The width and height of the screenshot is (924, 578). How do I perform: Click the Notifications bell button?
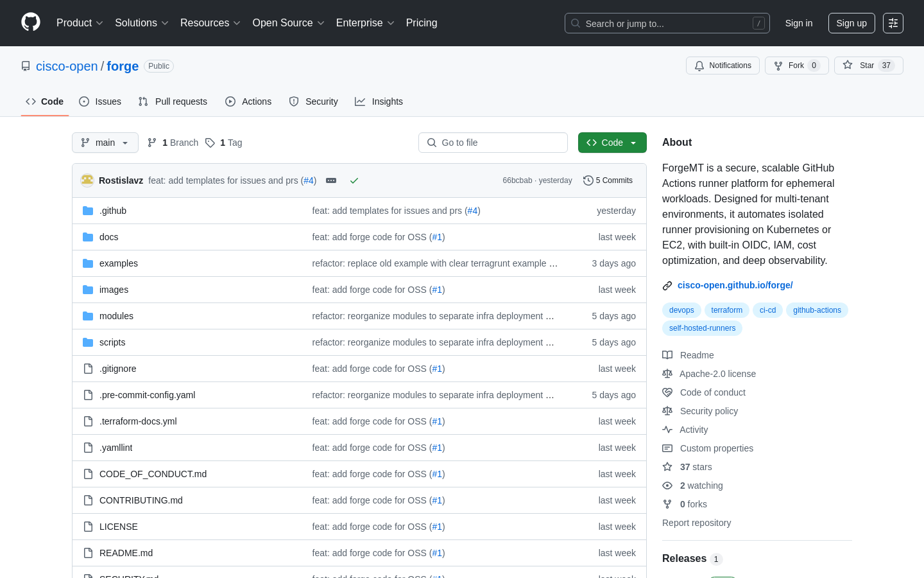(723, 66)
